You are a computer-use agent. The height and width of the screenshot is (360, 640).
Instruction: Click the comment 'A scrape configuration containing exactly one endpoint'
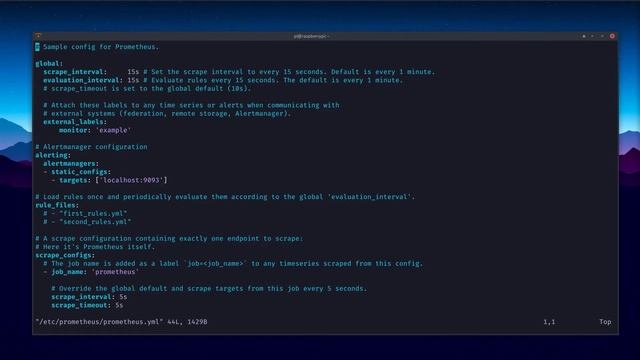[x=169, y=239]
